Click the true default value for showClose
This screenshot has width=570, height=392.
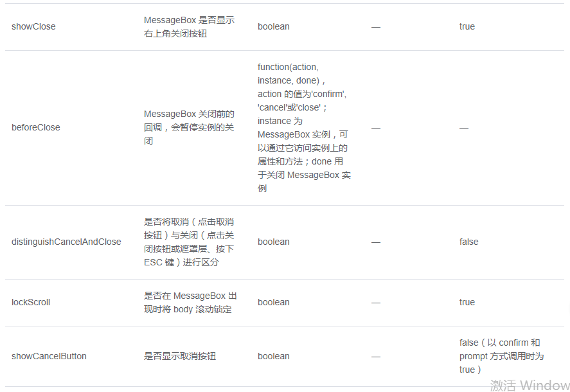tap(467, 26)
